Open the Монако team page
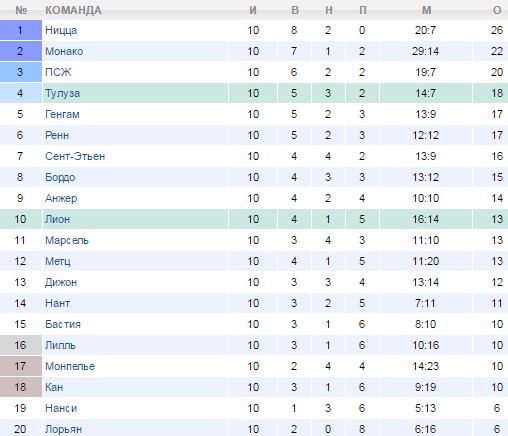 pyautogui.click(x=64, y=51)
